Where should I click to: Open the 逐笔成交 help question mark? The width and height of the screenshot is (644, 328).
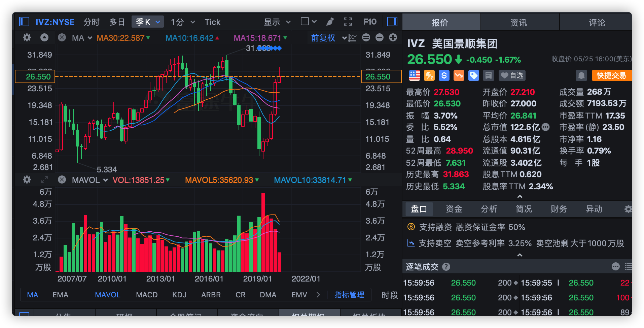[446, 267]
